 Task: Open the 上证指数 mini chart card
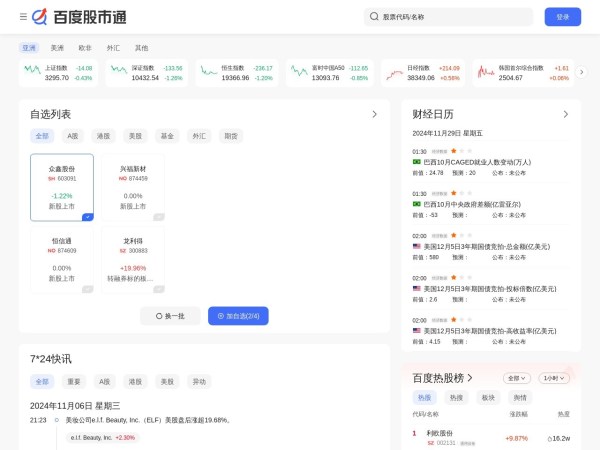[x=58, y=72]
